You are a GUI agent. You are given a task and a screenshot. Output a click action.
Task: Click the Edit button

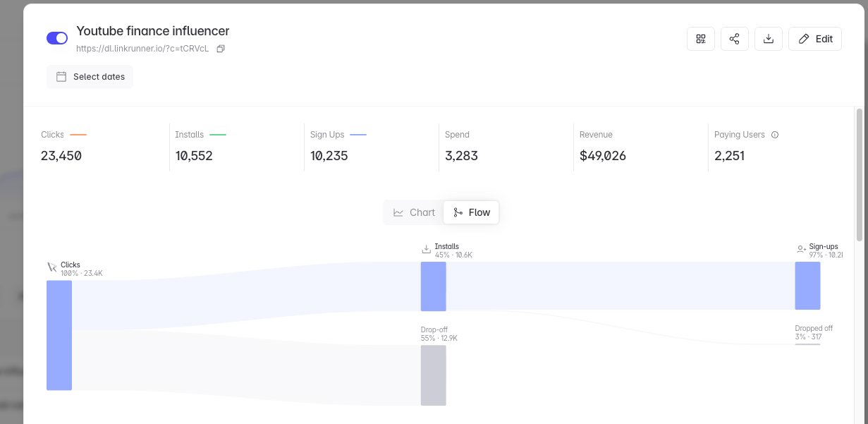click(815, 39)
